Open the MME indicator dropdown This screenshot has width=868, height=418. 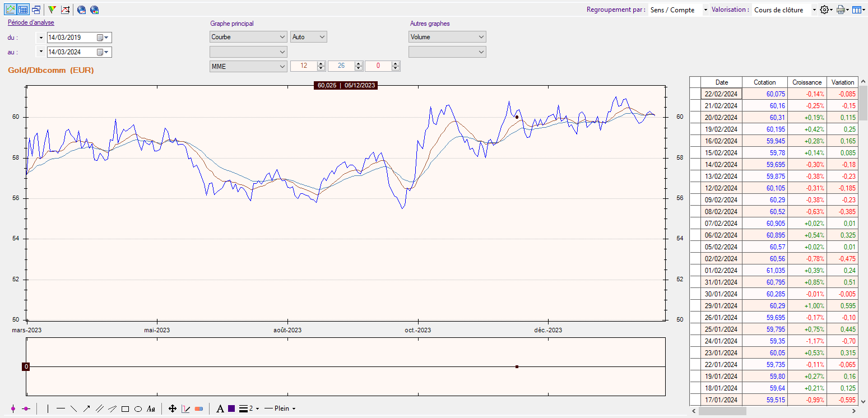tap(248, 66)
